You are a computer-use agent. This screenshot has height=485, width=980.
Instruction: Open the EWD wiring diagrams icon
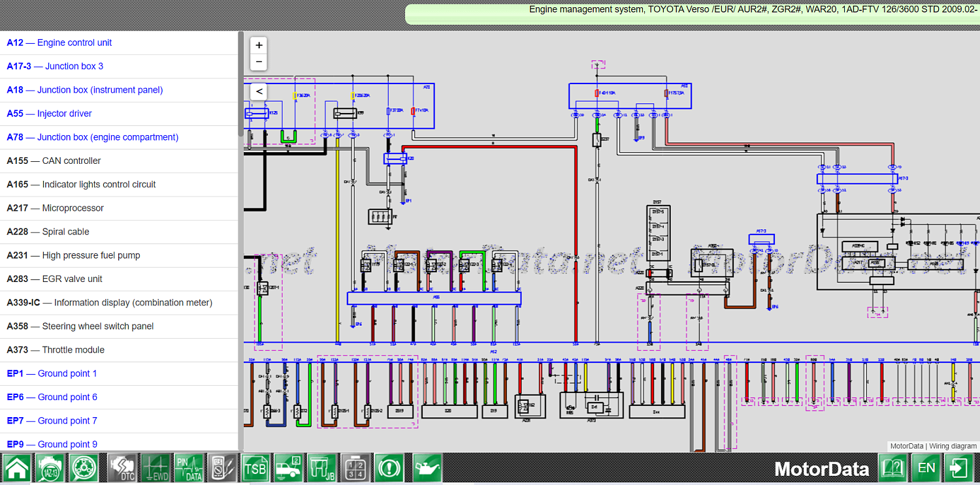click(x=155, y=468)
